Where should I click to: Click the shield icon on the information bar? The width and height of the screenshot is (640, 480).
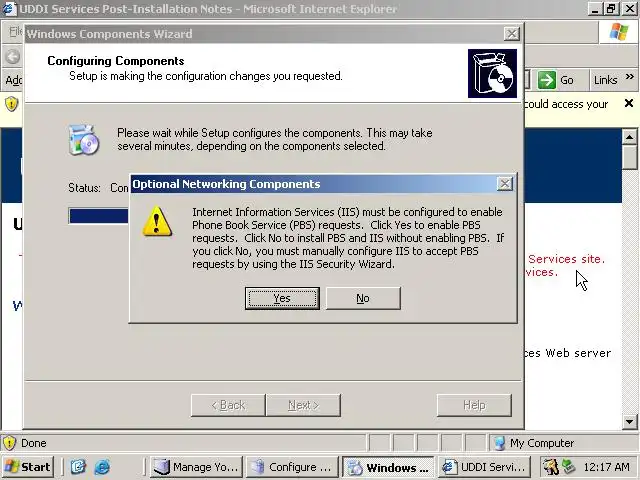[x=11, y=104]
